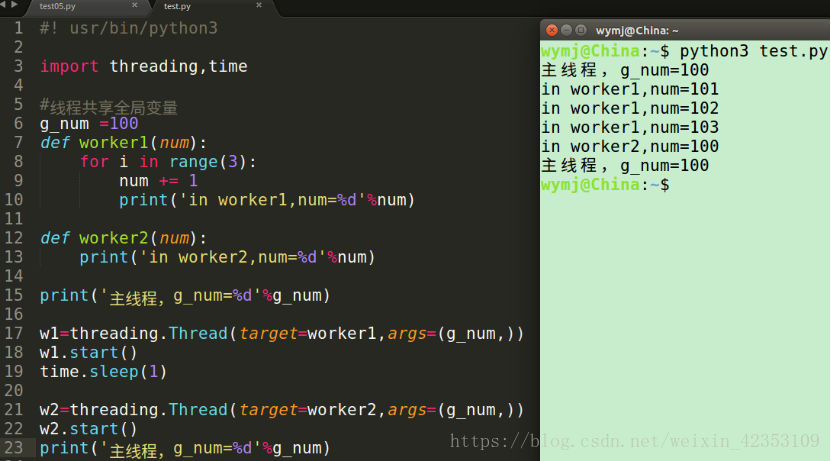Image resolution: width=831 pixels, height=461 pixels.
Task: Click 'time.sleep(1)' on line 19
Action: pyautogui.click(x=103, y=371)
